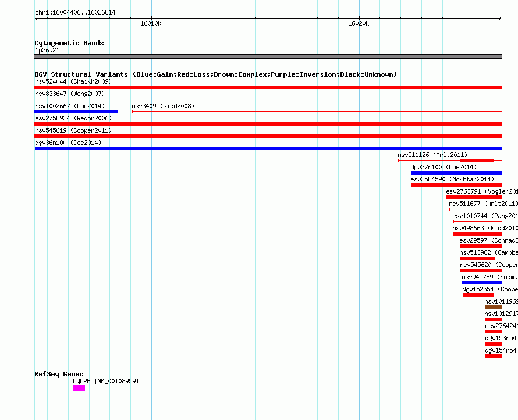518x420 pixels.
Task: Click the red bar under nsv513982
Action: (x=477, y=258)
